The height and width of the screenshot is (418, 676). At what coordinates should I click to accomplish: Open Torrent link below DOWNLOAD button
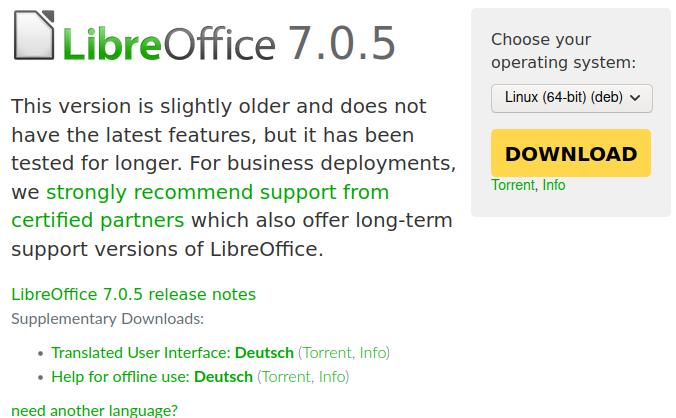click(513, 185)
